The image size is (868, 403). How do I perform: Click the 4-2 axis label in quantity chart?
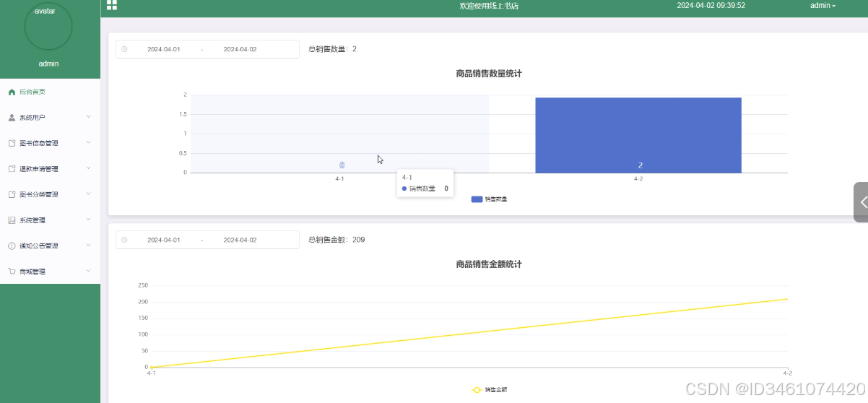pos(638,178)
